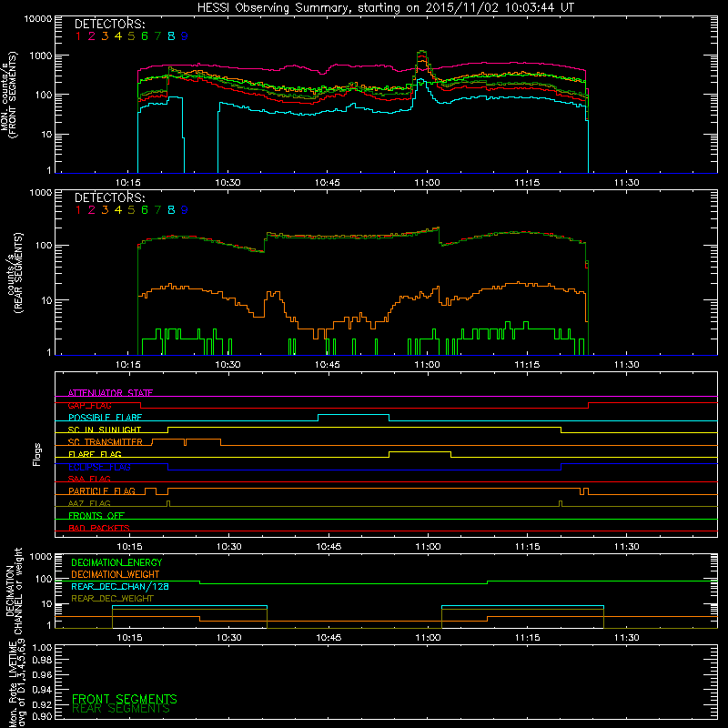The width and height of the screenshot is (728, 728).
Task: Click the BAD_PACKETS flag label
Action: click(x=99, y=528)
